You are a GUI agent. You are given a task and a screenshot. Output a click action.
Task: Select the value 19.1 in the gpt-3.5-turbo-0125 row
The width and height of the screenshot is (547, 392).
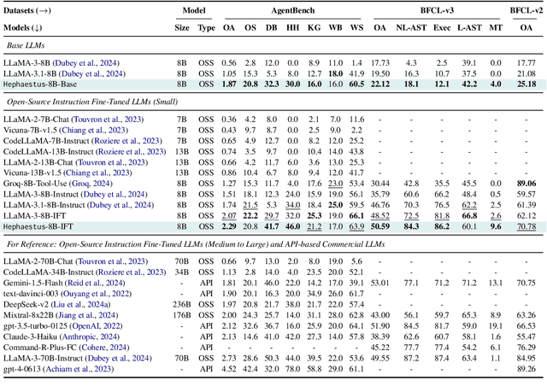tap(496, 326)
